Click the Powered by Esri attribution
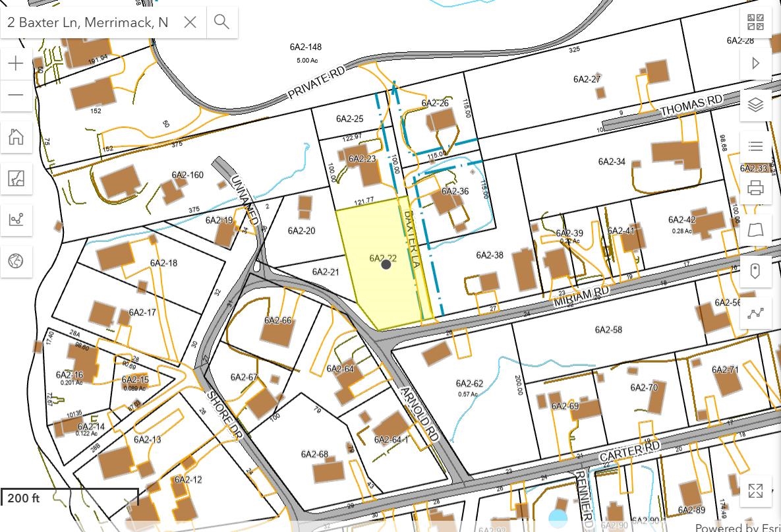781x532 pixels. (x=737, y=527)
